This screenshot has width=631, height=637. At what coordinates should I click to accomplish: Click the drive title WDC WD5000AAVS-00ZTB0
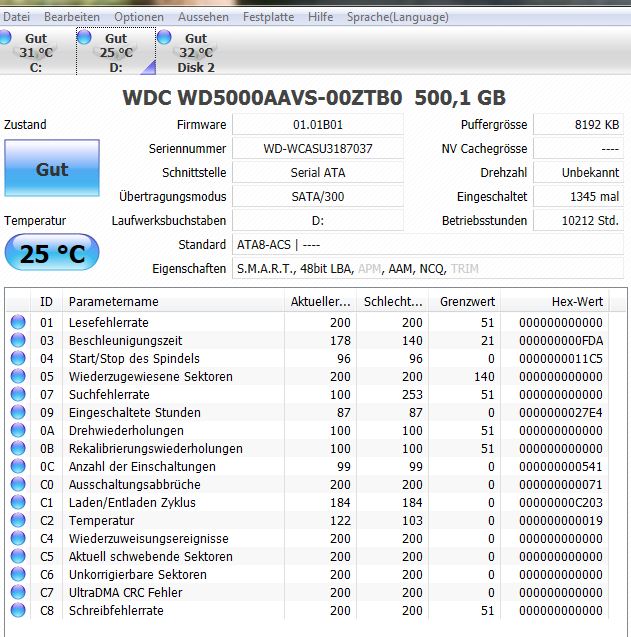tap(262, 98)
